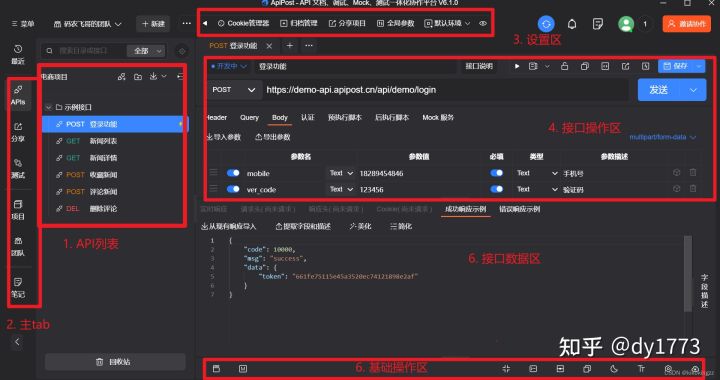The height and width of the screenshot is (380, 720).
Task: Toggle the mobile parameter enable switch
Action: (233, 173)
